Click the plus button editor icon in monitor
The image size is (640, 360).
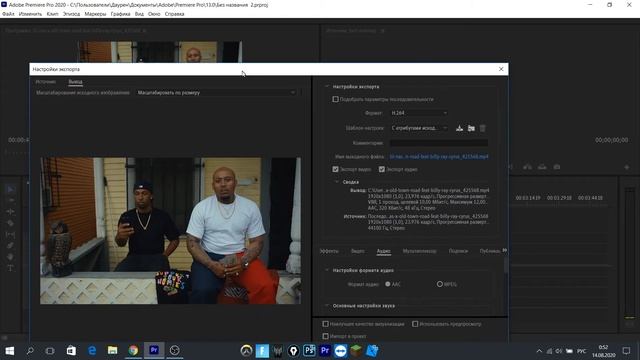coord(627,167)
